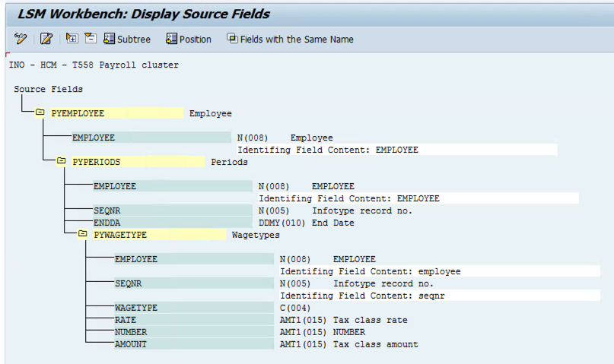The width and height of the screenshot is (614, 364).
Task: Click Identifing Field Content: seqnr line
Action: (440, 296)
